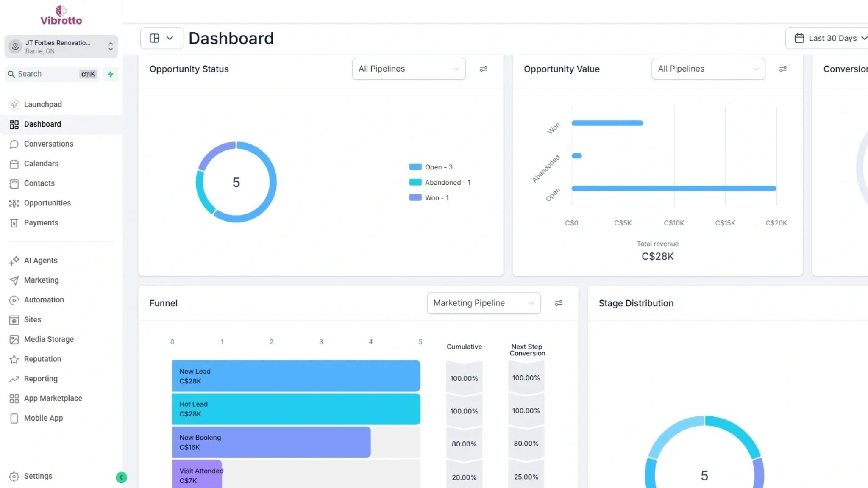The height and width of the screenshot is (488, 868).
Task: Toggle the Won legend entry
Action: (429, 197)
